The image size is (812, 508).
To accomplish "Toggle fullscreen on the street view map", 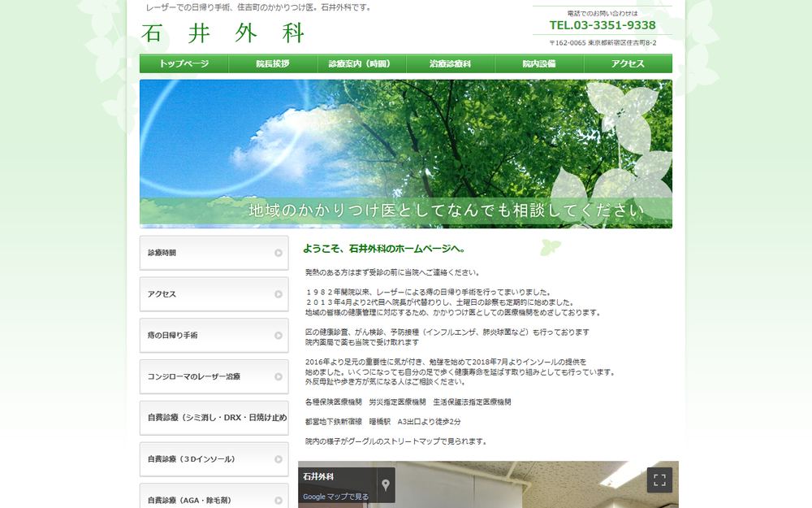I will tap(659, 480).
